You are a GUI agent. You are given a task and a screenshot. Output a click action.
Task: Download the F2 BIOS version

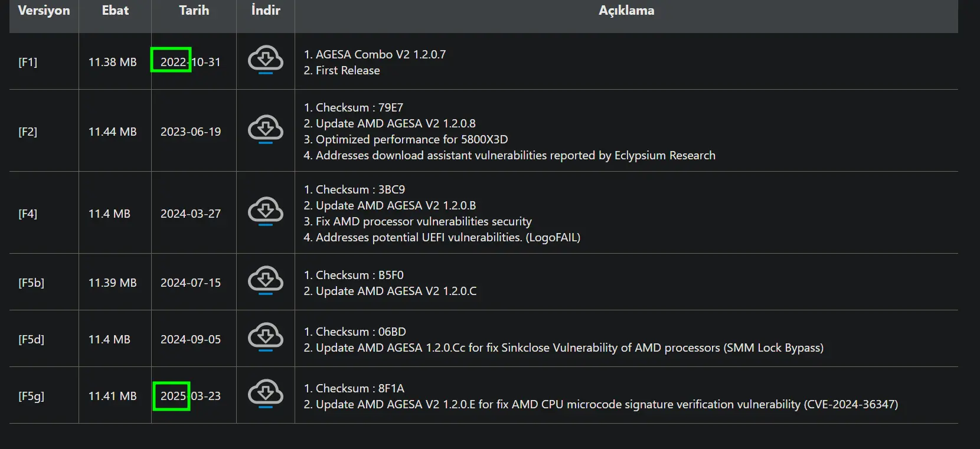point(266,129)
